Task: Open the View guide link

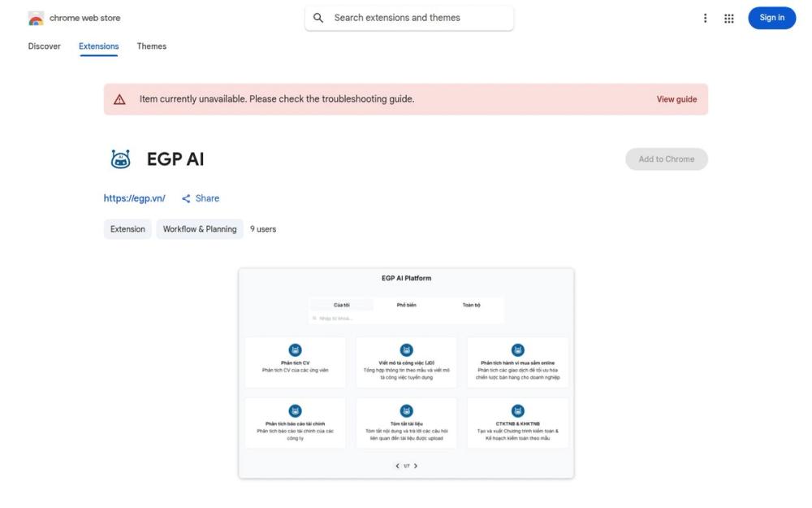Action: 676,99
